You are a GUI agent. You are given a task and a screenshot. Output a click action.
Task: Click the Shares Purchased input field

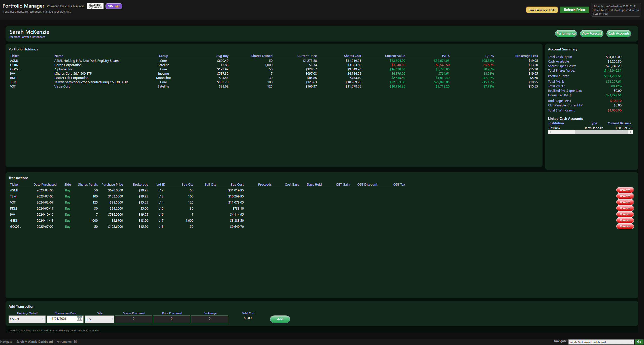point(133,319)
